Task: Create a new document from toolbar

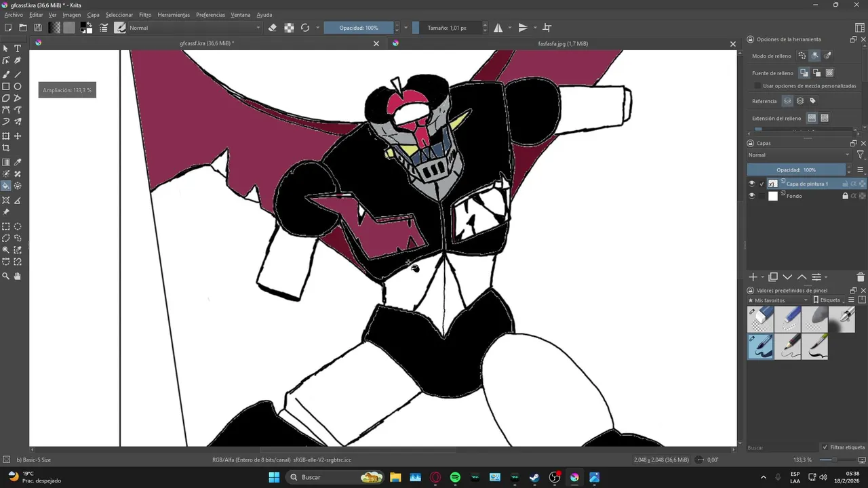Action: click(8, 28)
